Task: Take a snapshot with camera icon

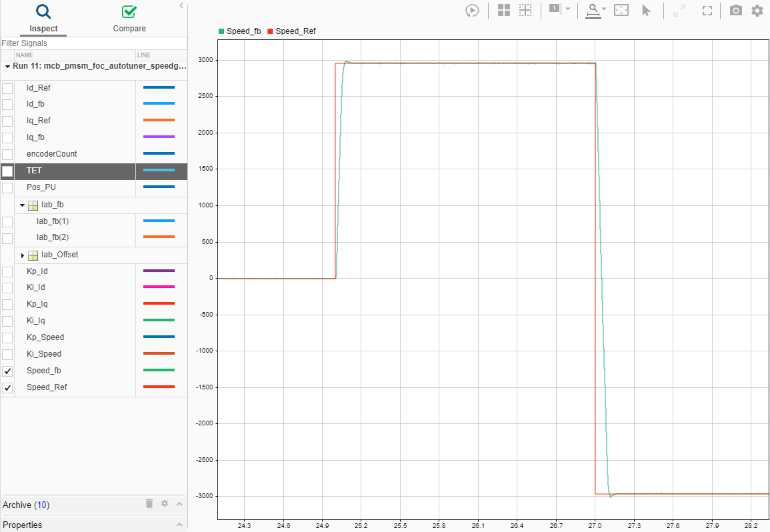Action: (x=735, y=10)
